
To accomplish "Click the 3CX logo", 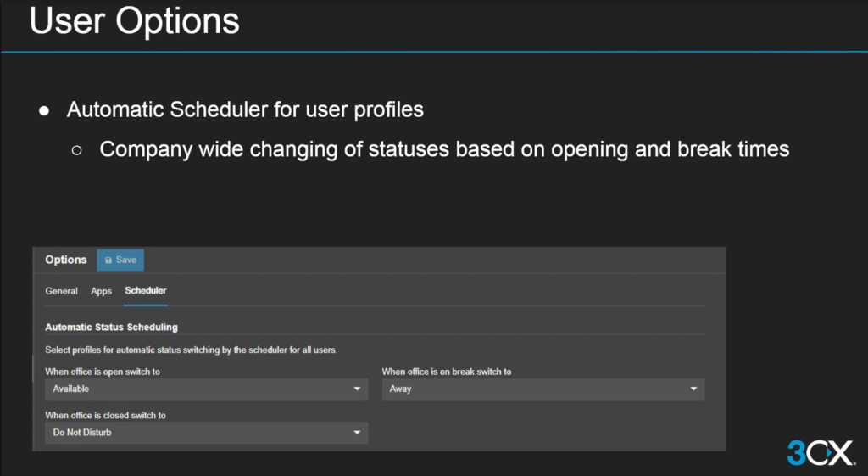I will pyautogui.click(x=820, y=452).
